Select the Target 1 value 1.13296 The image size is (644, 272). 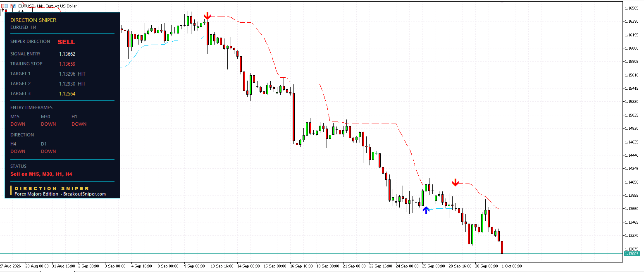click(x=67, y=74)
